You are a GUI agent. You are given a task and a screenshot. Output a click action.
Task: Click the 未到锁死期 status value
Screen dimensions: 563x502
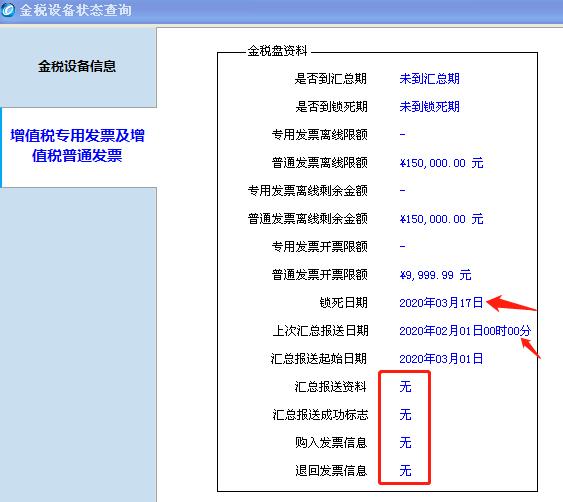click(429, 107)
